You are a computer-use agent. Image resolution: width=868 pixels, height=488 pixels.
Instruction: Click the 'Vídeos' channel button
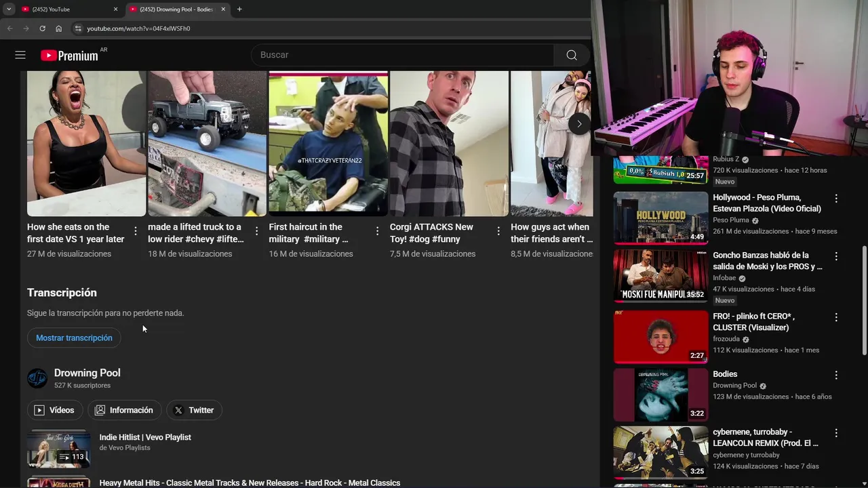coord(54,410)
